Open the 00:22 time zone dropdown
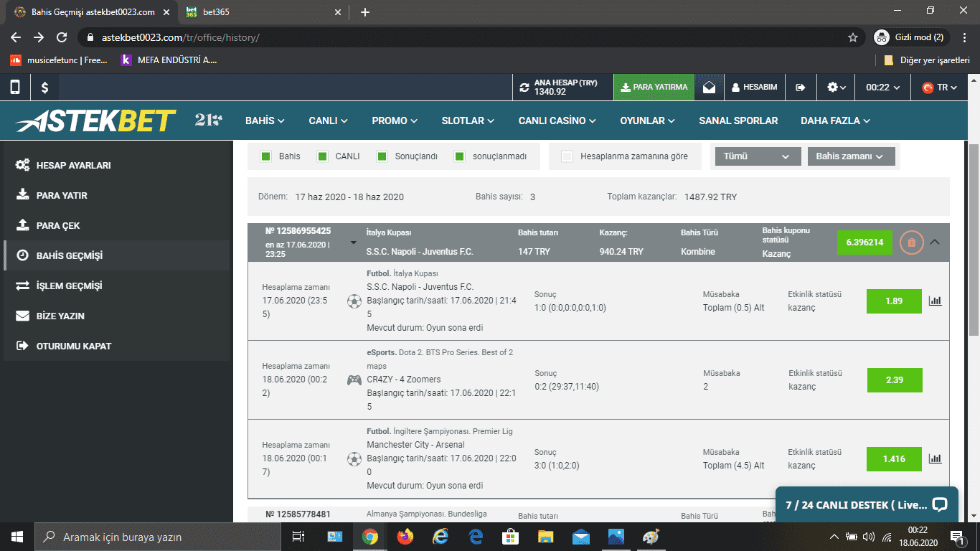Viewport: 980px width, 551px height. [882, 88]
